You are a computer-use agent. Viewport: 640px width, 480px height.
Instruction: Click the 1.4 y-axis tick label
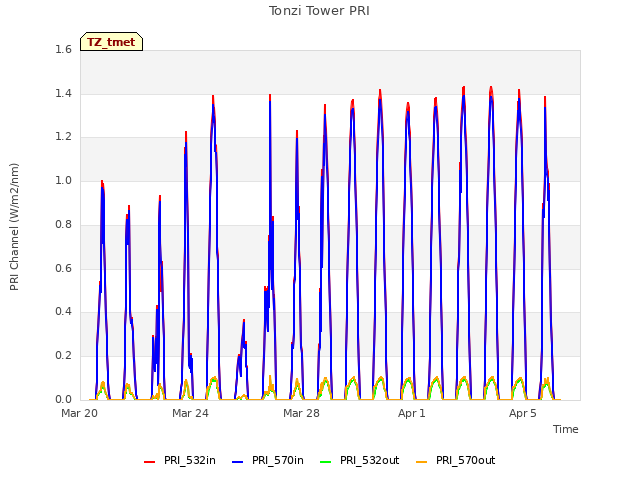click(63, 93)
